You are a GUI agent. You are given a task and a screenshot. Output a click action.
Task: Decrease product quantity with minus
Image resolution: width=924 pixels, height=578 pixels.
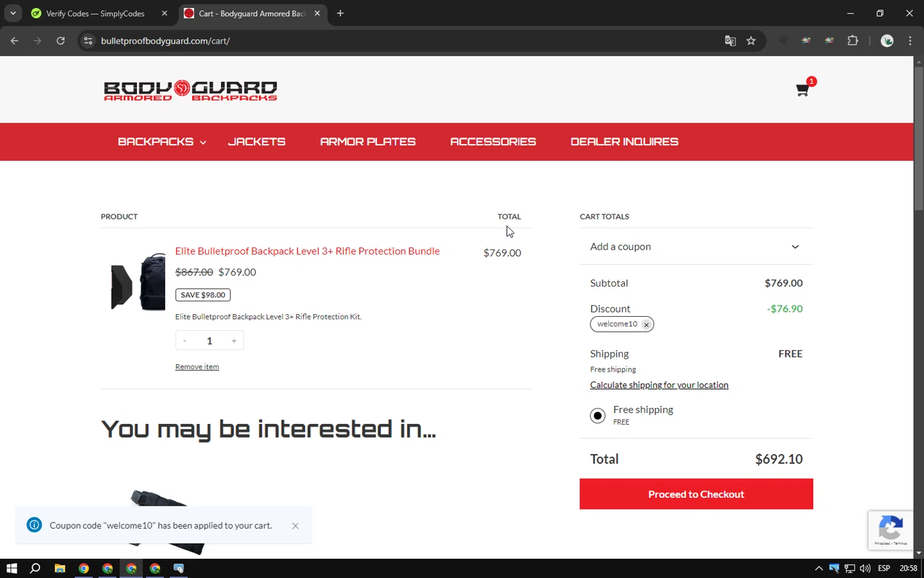(185, 341)
